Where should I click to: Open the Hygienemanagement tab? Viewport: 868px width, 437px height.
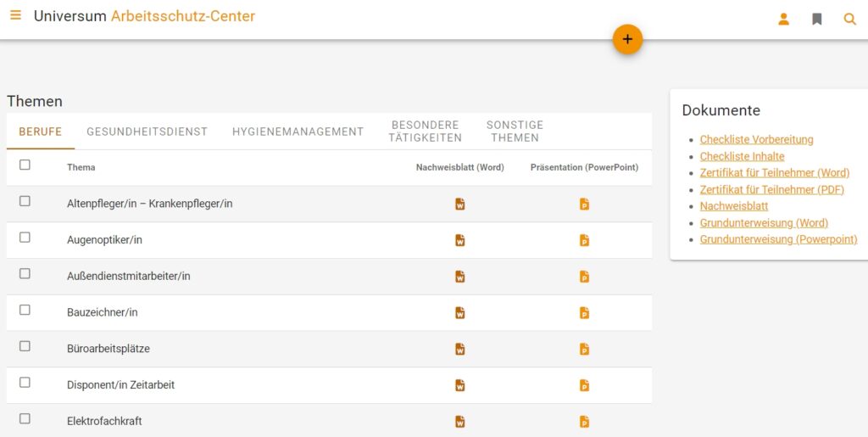[298, 132]
